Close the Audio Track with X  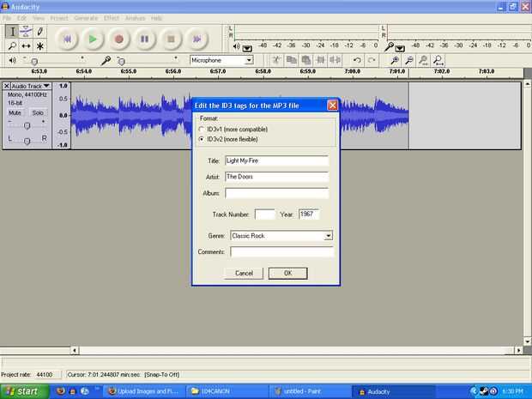pyautogui.click(x=7, y=86)
